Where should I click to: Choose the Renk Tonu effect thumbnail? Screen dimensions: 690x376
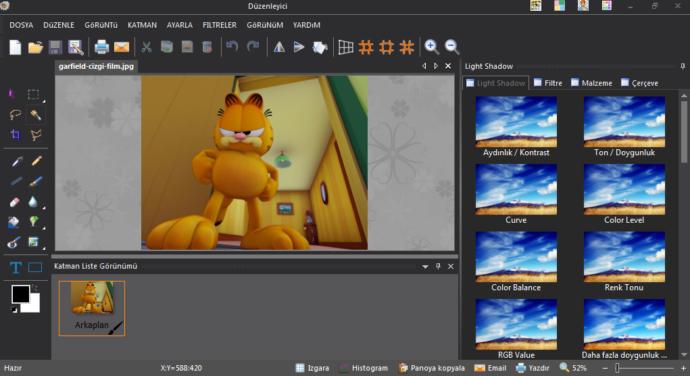(x=624, y=257)
